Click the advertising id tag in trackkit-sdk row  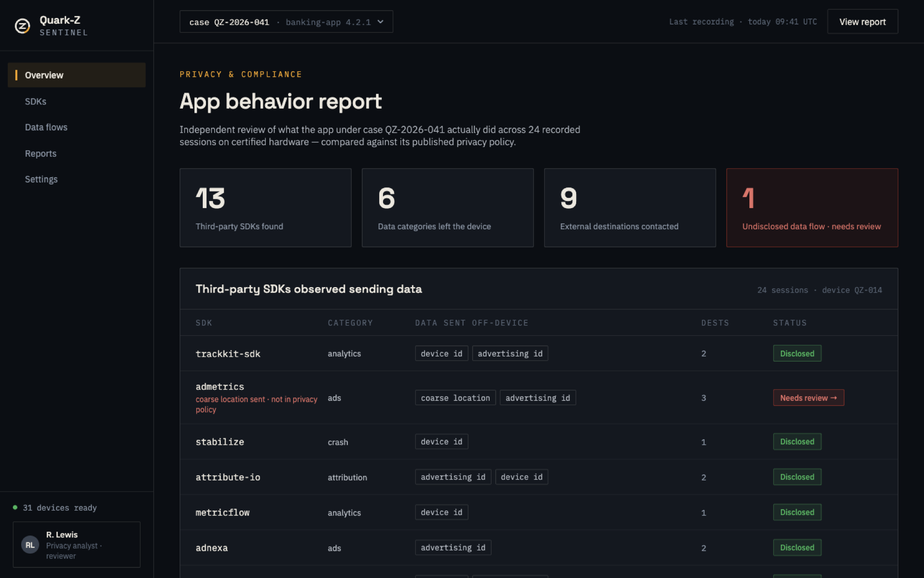[510, 353]
